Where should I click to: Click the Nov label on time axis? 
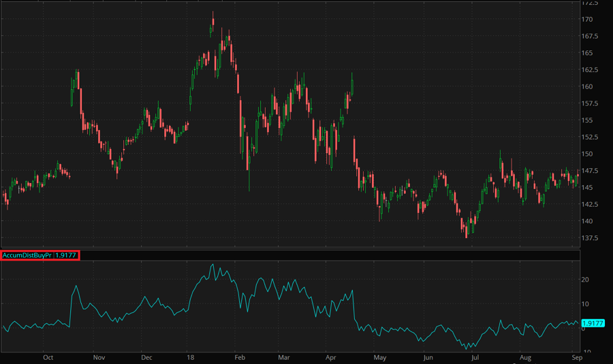point(99,357)
